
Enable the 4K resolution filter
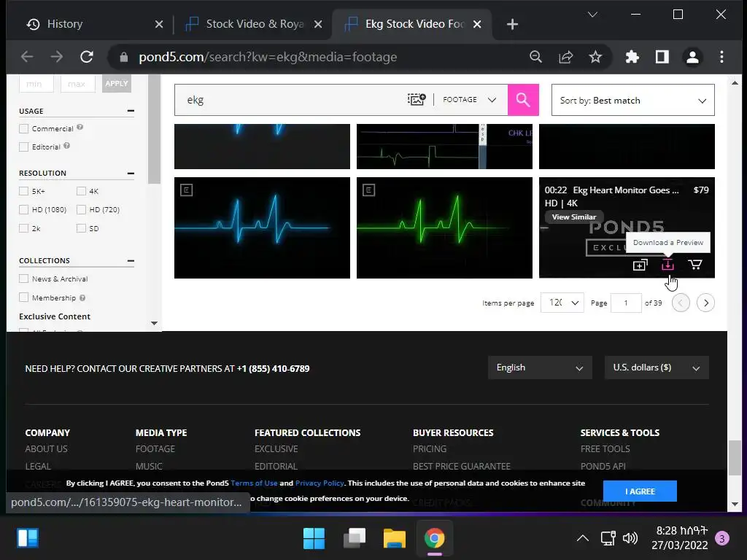81,192
